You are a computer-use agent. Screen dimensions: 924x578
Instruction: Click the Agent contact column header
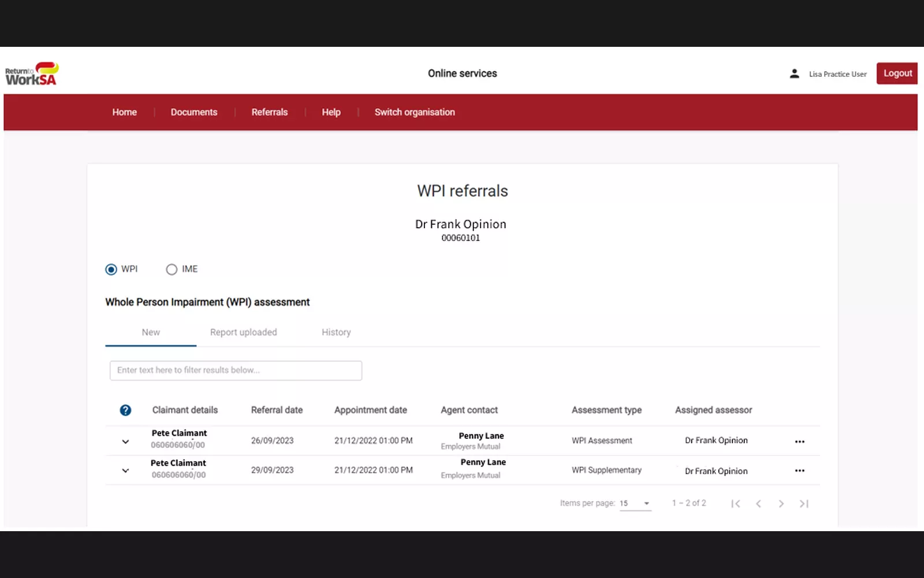469,410
